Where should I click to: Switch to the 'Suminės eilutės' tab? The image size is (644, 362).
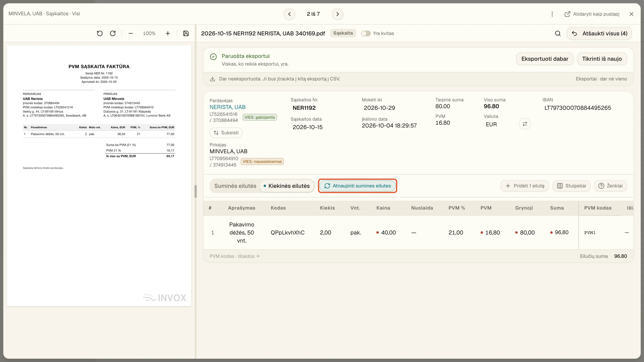235,186
